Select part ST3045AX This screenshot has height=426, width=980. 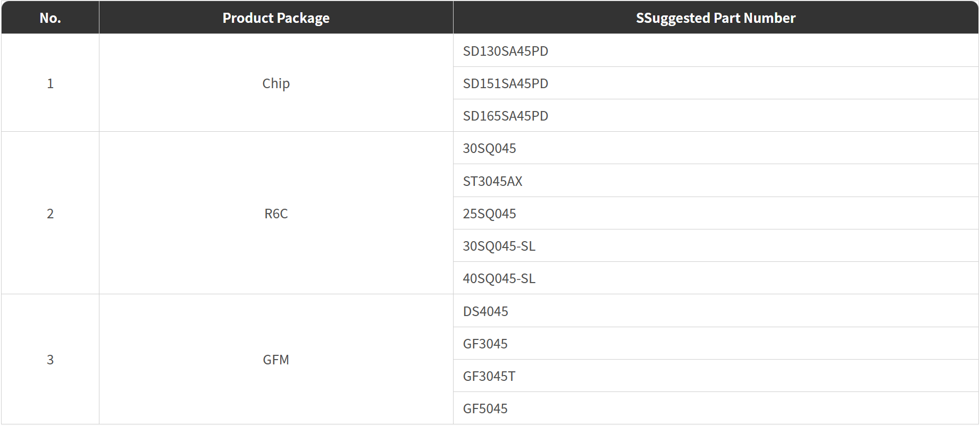[x=492, y=181]
